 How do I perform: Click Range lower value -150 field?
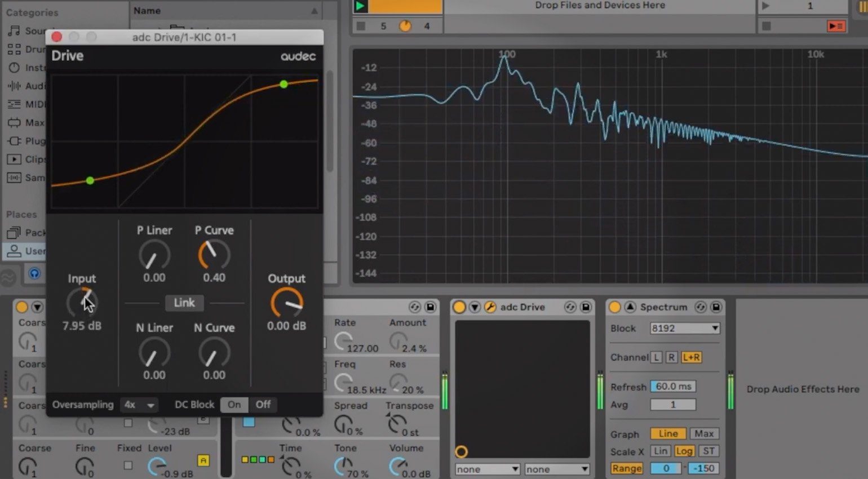coord(703,468)
